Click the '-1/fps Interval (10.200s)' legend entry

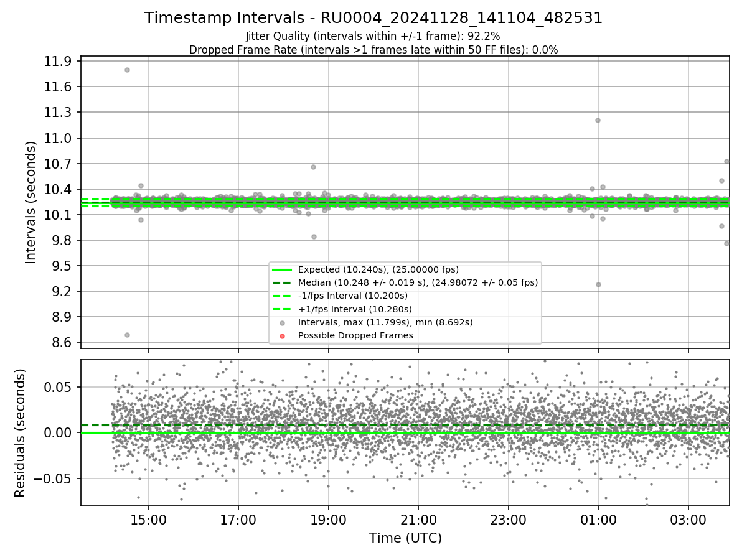(x=352, y=296)
